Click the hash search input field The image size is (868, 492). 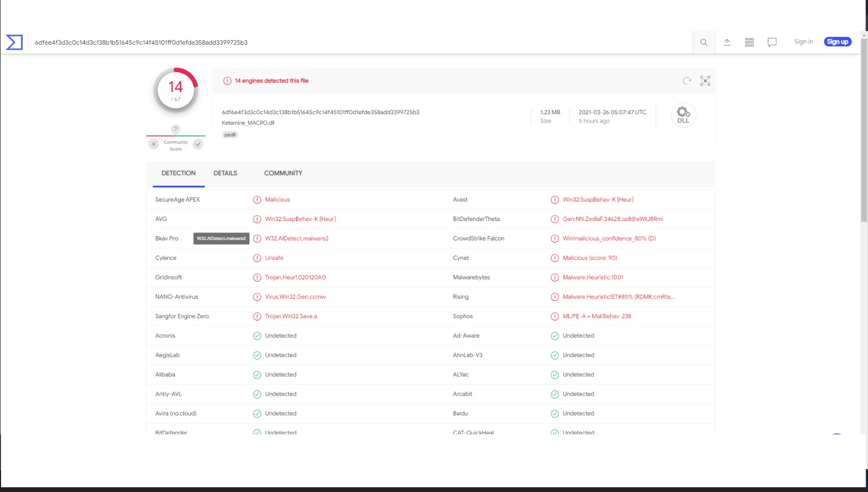click(x=360, y=43)
